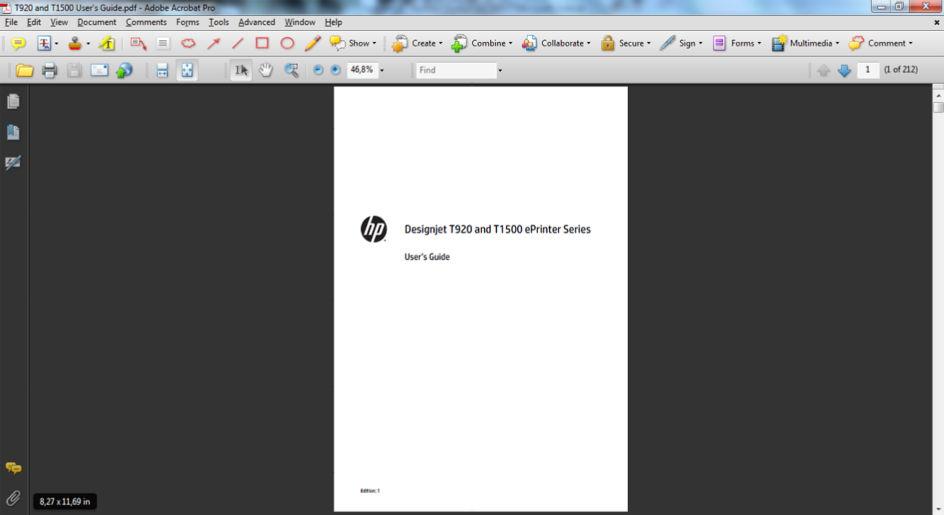Click the page number field
Screen dimensions: 944x515
tap(868, 70)
